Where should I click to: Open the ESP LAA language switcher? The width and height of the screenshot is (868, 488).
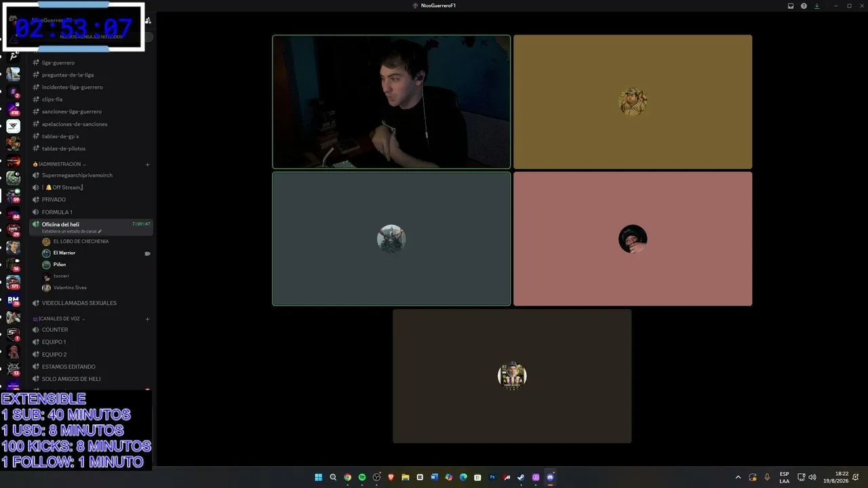click(785, 477)
